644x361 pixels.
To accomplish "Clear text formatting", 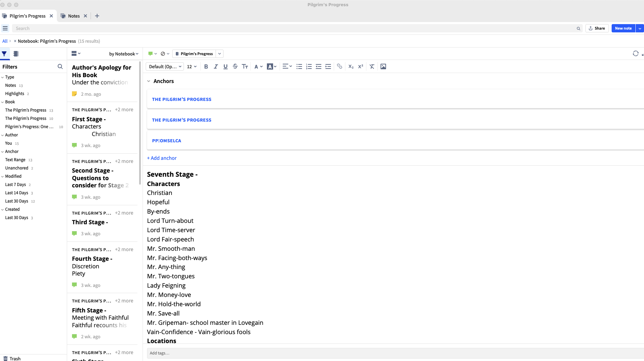I will point(372,66).
